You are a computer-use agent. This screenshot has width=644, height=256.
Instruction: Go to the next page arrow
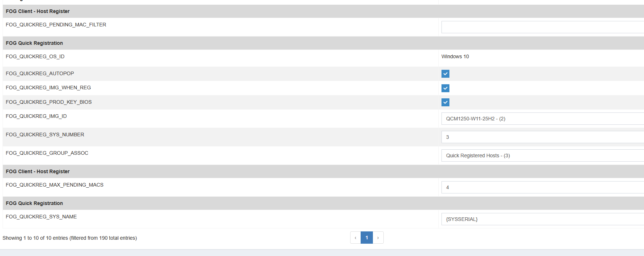coord(378,238)
